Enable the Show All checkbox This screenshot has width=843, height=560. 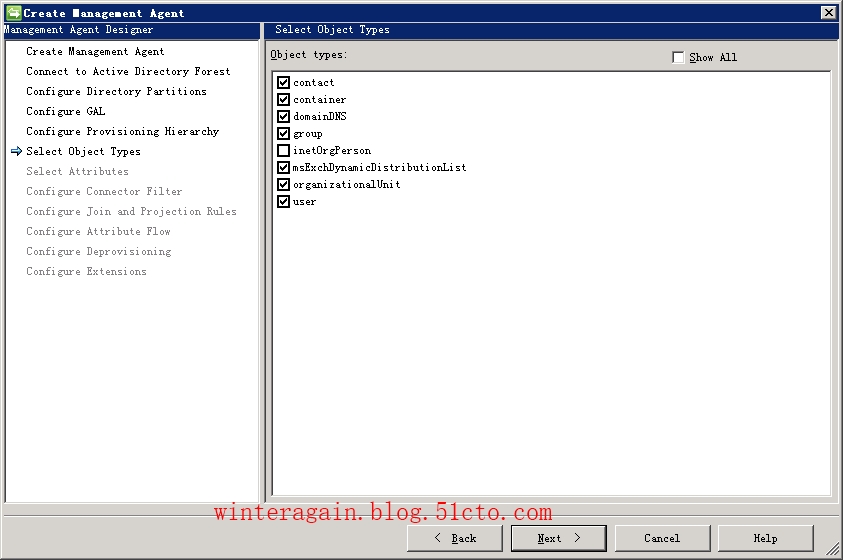678,58
